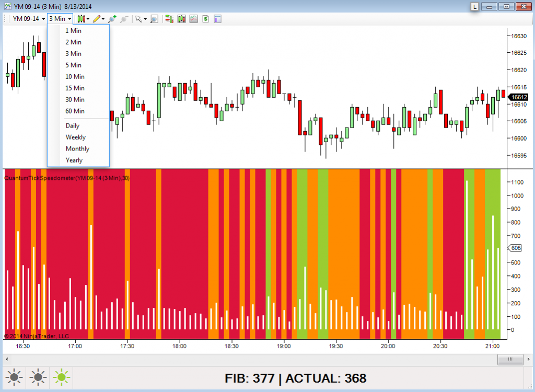Click the L button in the title bar
535x392 pixels.
474,6
